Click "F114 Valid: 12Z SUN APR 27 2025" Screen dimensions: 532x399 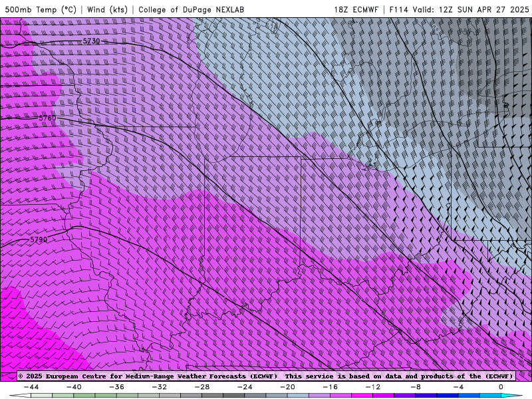459,9
